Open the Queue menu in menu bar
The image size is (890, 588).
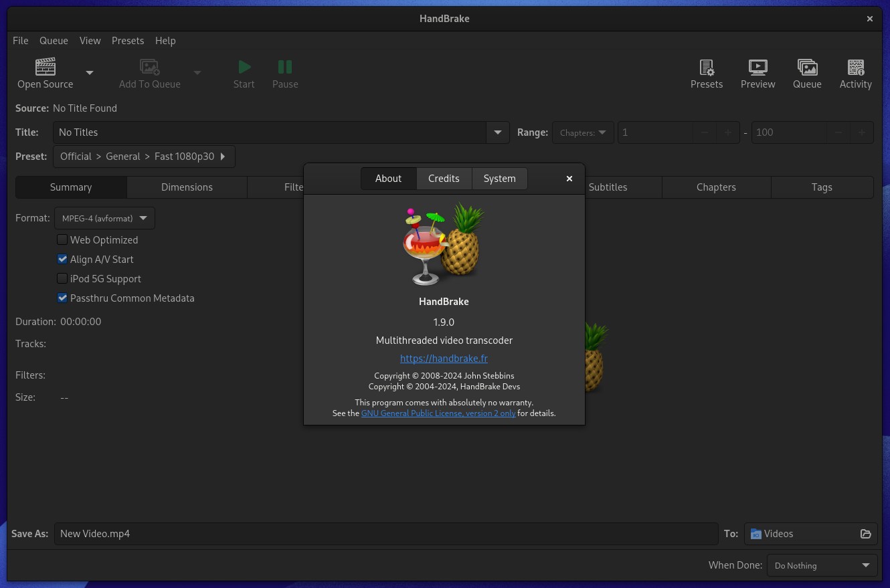[54, 41]
